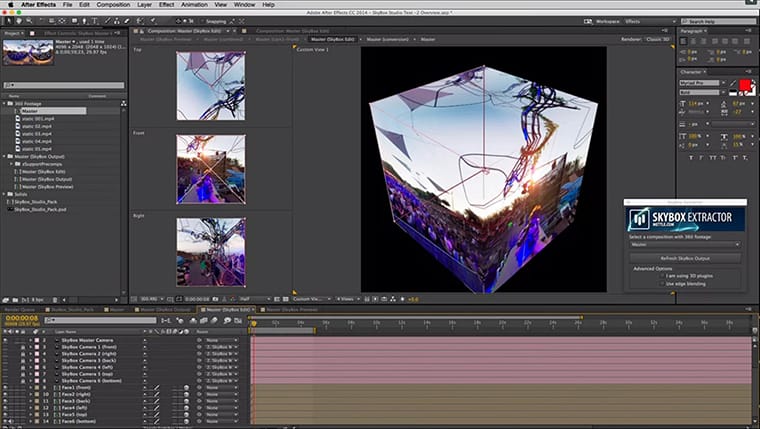
Task: Open the viewer resolution Half dropdown
Action: (x=254, y=299)
